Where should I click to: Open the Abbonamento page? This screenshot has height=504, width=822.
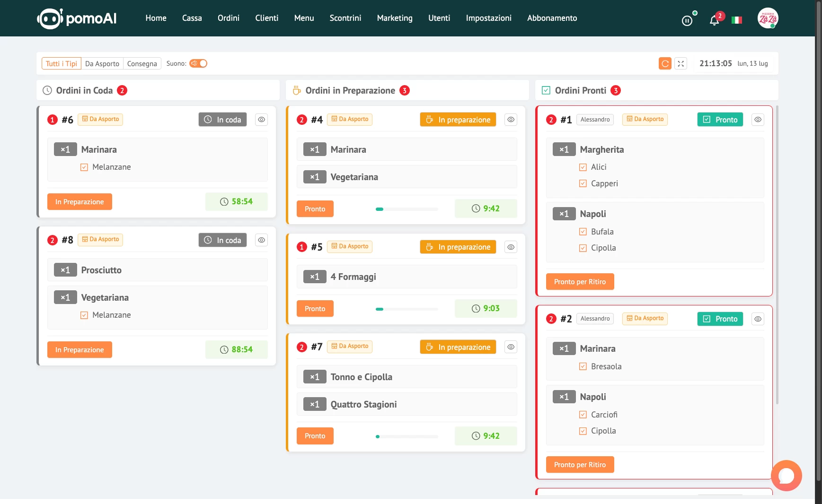coord(552,18)
